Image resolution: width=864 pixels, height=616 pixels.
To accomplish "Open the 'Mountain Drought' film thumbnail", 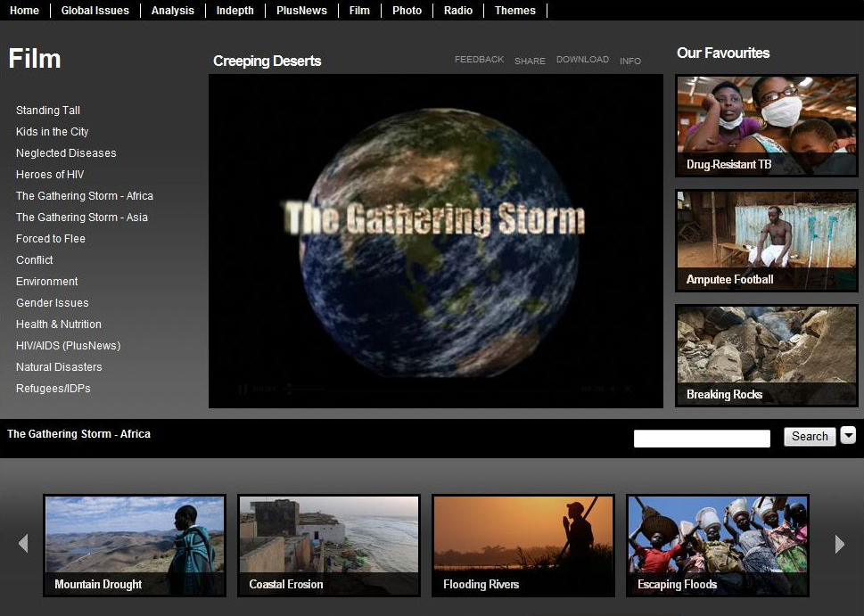I will point(134,544).
